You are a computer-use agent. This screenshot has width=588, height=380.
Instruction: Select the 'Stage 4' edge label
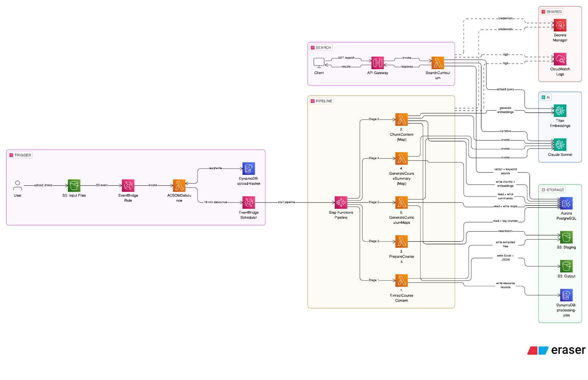click(374, 159)
